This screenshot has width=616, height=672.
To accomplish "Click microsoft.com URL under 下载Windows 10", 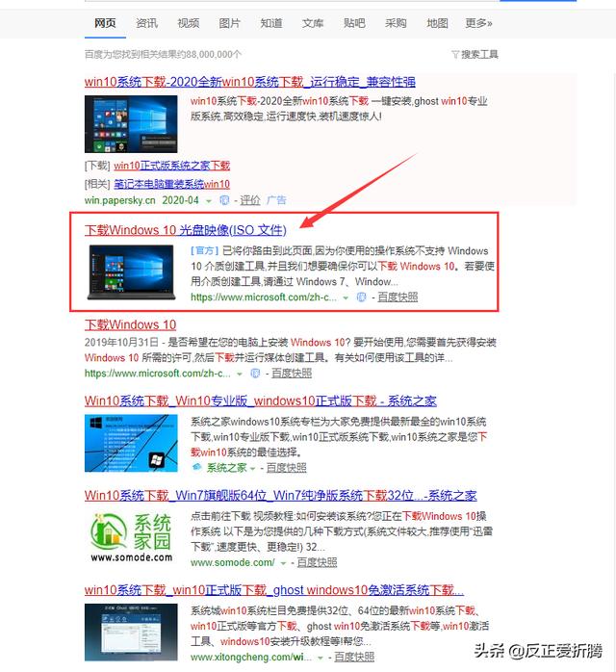I will point(158,374).
